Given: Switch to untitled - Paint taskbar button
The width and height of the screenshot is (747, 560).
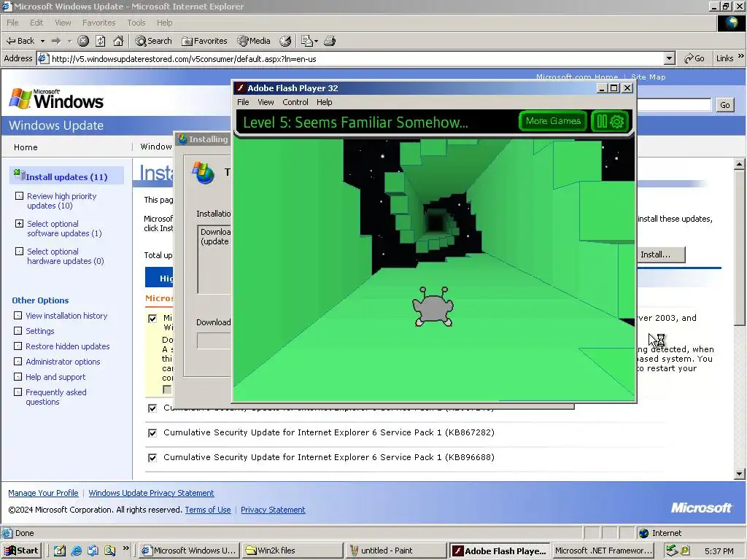Looking at the screenshot, I should pos(395,551).
